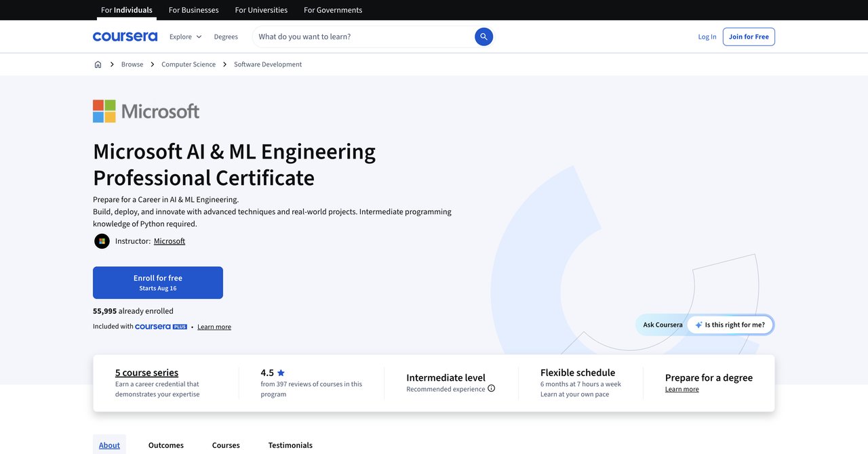868x454 pixels.
Task: Click the '55,995 already enrolled' text
Action: (133, 311)
